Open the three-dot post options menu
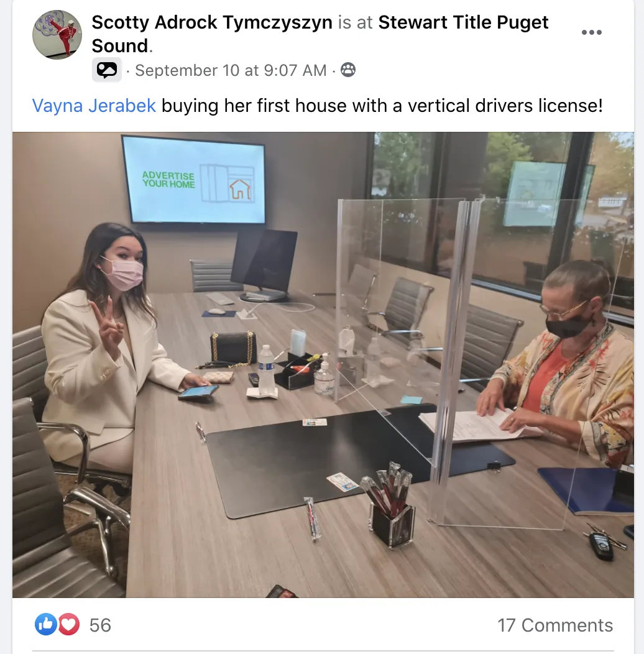This screenshot has width=644, height=654. point(591,32)
